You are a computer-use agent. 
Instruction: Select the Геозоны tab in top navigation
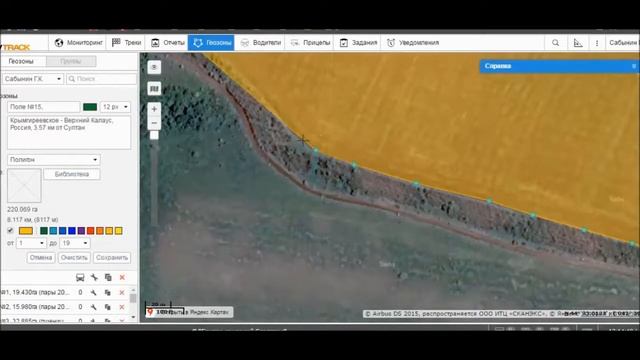point(211,42)
